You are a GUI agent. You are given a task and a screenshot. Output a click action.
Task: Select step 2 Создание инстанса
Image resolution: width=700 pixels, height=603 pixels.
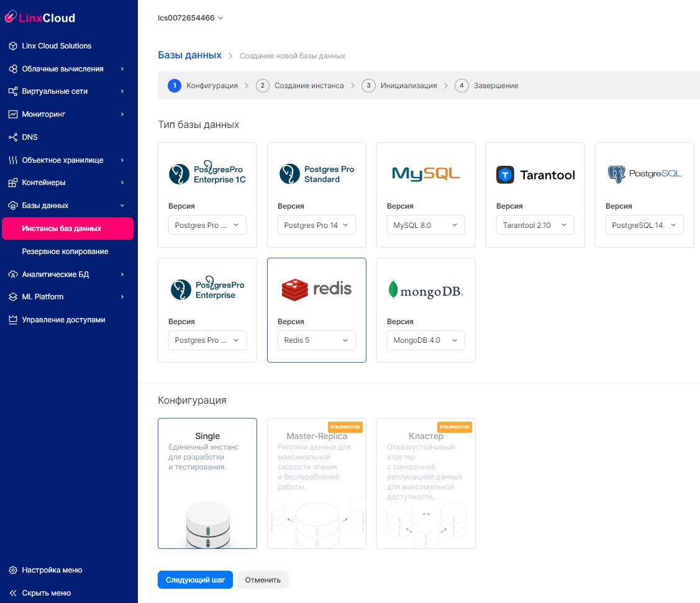[300, 85]
